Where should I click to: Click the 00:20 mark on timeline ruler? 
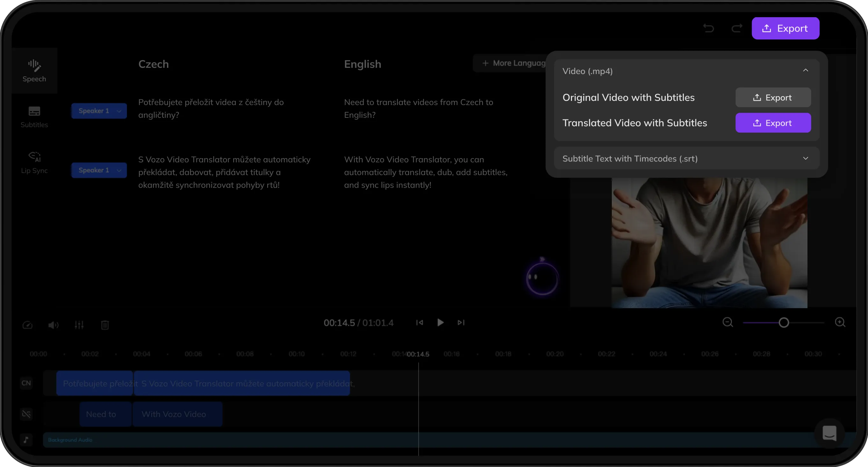555,354
